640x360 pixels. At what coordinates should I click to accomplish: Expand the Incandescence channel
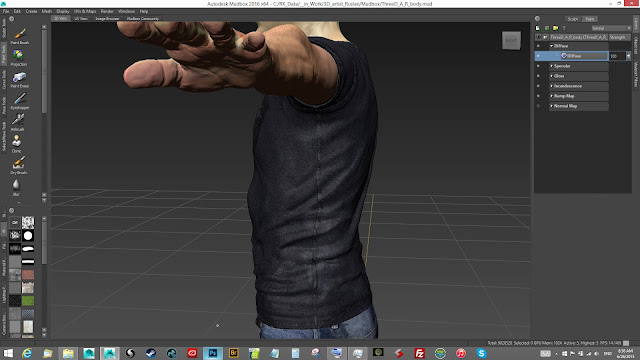551,86
